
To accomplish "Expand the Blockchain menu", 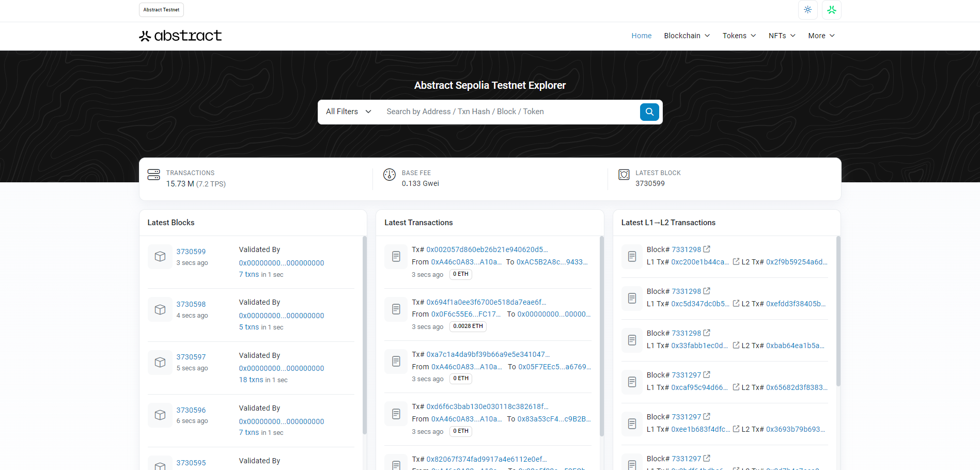I will click(687, 36).
